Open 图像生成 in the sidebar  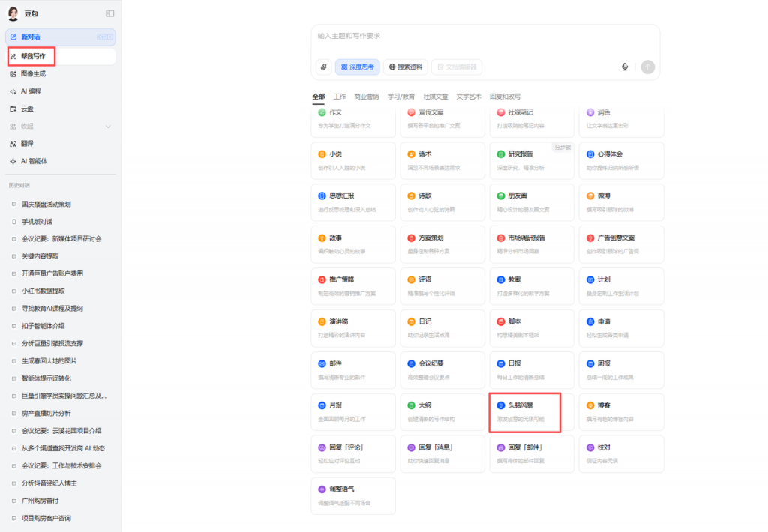(x=33, y=74)
